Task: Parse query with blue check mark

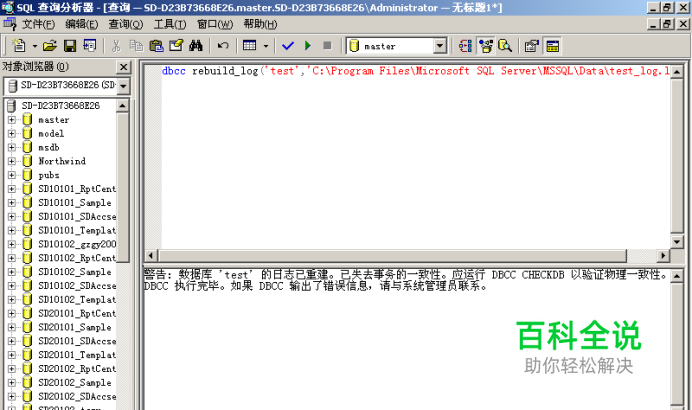Action: pos(288,45)
